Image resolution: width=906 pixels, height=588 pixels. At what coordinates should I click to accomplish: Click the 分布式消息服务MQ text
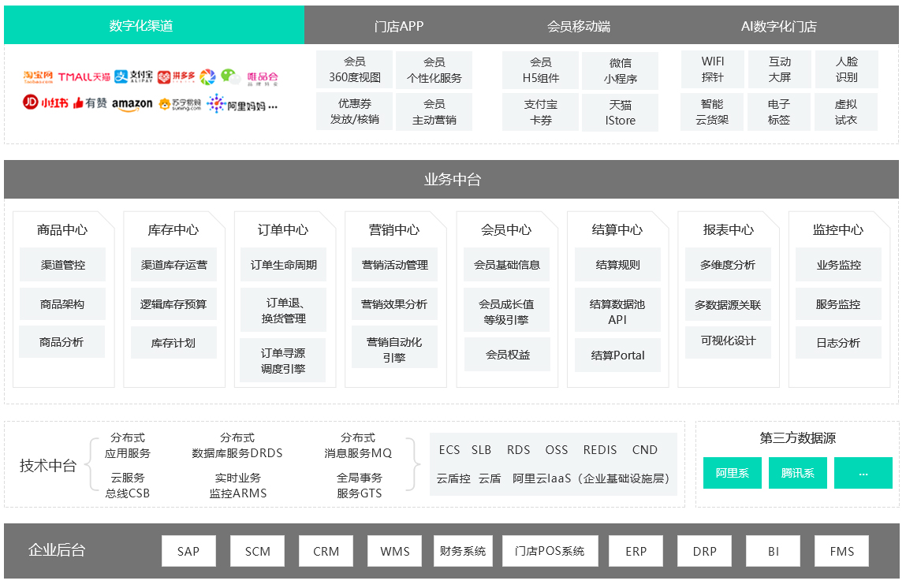[358, 445]
